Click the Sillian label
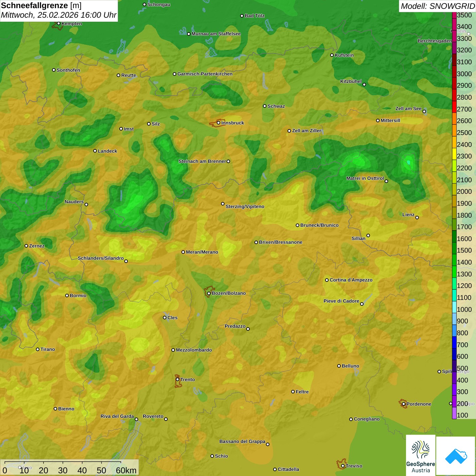 pos(358,238)
